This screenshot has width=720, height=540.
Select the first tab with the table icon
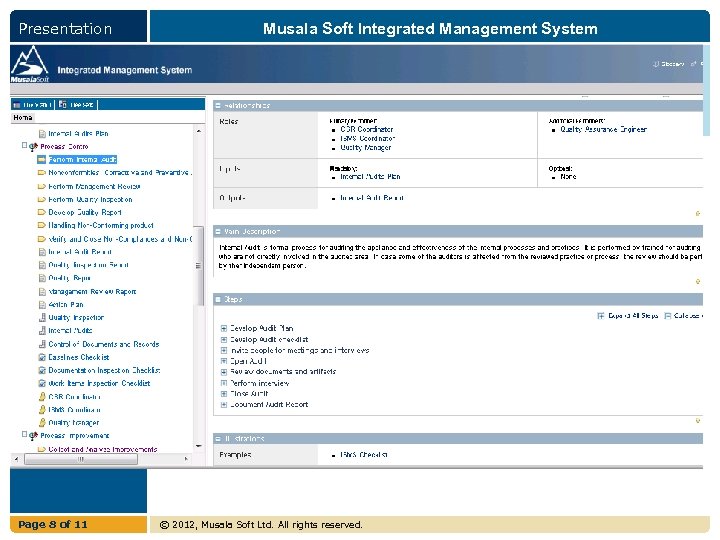(32, 105)
